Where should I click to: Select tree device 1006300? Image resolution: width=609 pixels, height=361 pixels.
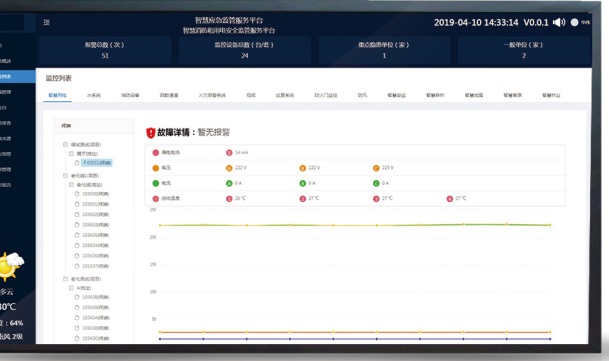pyautogui.click(x=96, y=194)
